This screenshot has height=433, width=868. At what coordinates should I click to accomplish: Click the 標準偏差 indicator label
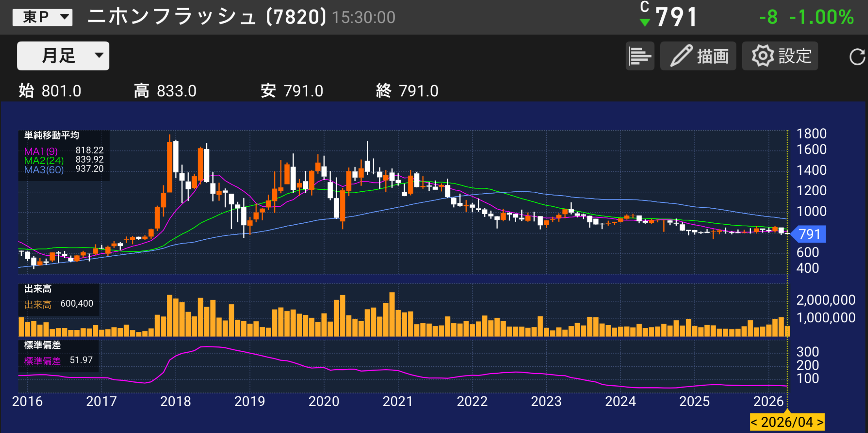click(x=42, y=345)
